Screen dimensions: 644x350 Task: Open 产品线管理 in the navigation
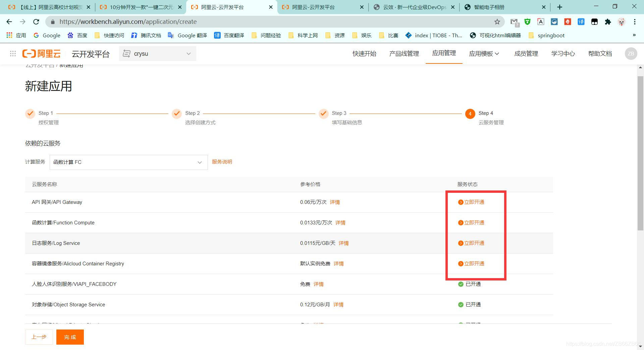(x=404, y=54)
